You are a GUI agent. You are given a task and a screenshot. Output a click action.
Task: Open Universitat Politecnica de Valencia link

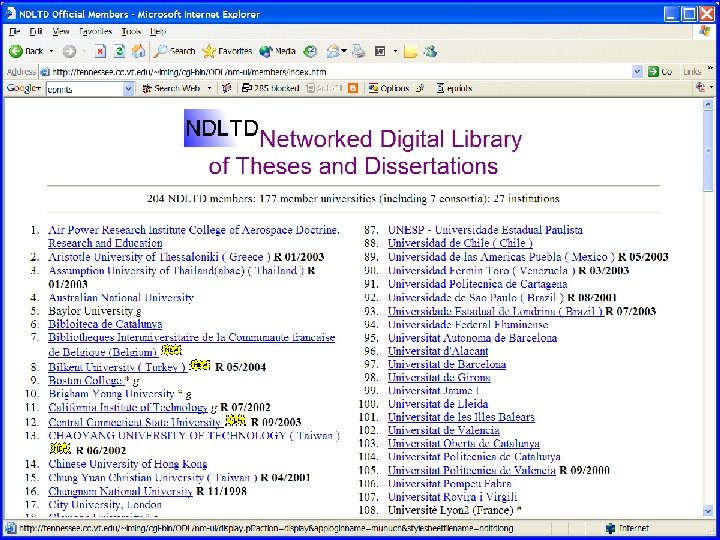tap(472, 470)
